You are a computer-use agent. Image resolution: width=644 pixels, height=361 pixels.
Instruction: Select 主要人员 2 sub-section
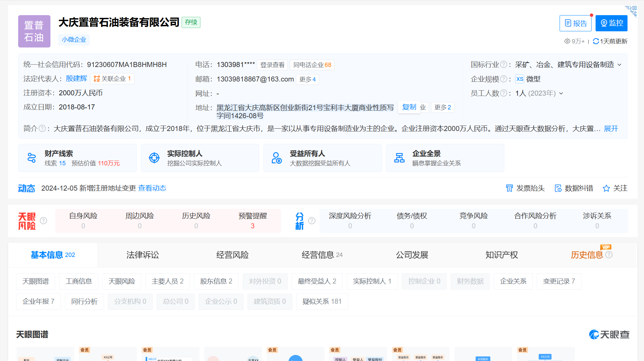click(x=167, y=281)
